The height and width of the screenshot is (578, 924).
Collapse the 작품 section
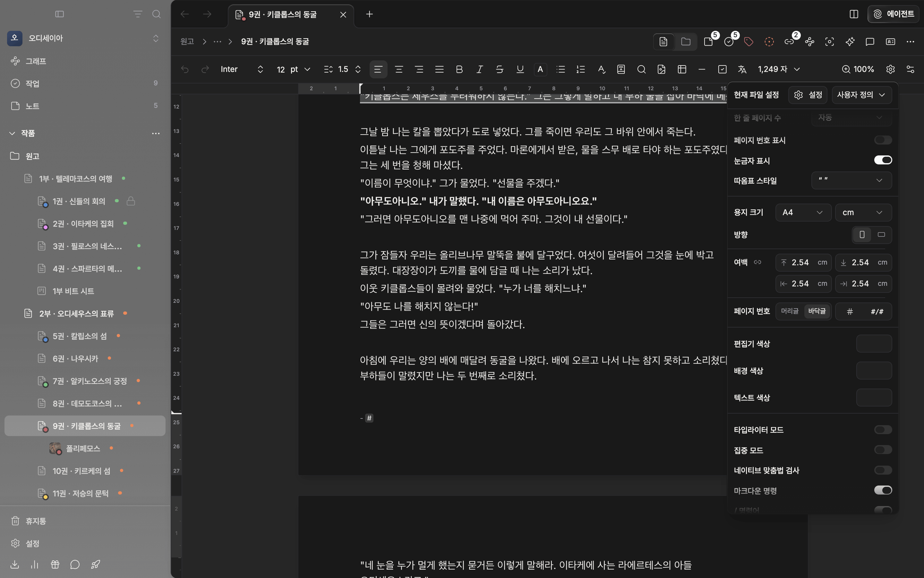pos(12,133)
